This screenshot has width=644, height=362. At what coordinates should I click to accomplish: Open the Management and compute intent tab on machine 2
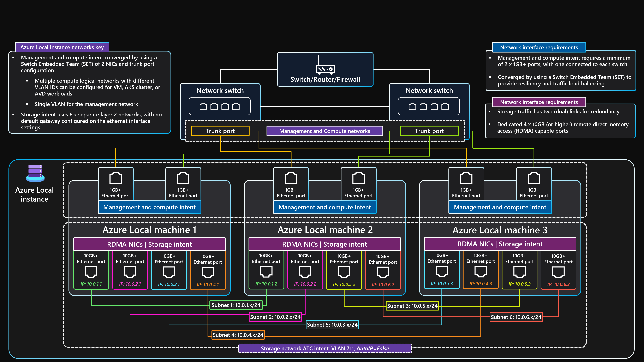click(x=325, y=207)
